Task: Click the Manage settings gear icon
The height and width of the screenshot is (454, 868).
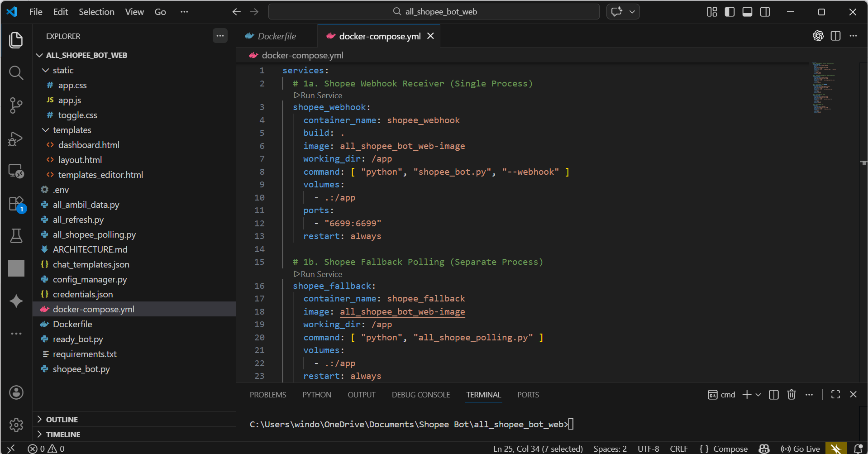Action: pyautogui.click(x=16, y=425)
